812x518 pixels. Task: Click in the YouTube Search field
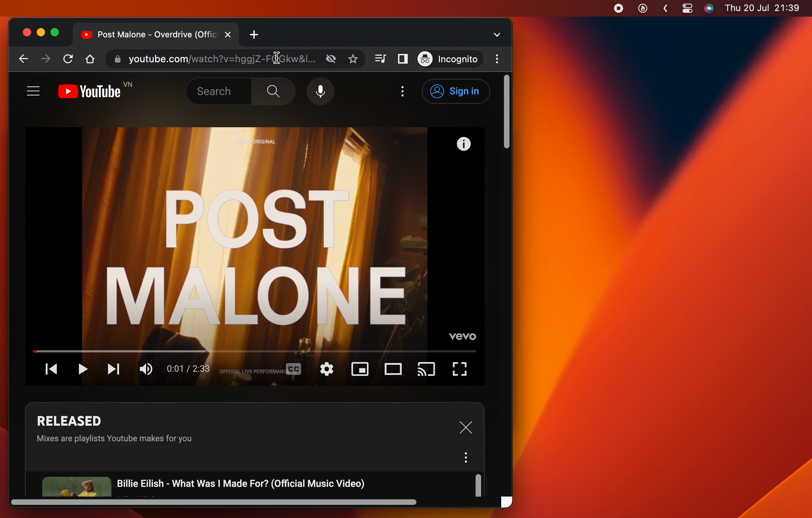[x=219, y=91]
